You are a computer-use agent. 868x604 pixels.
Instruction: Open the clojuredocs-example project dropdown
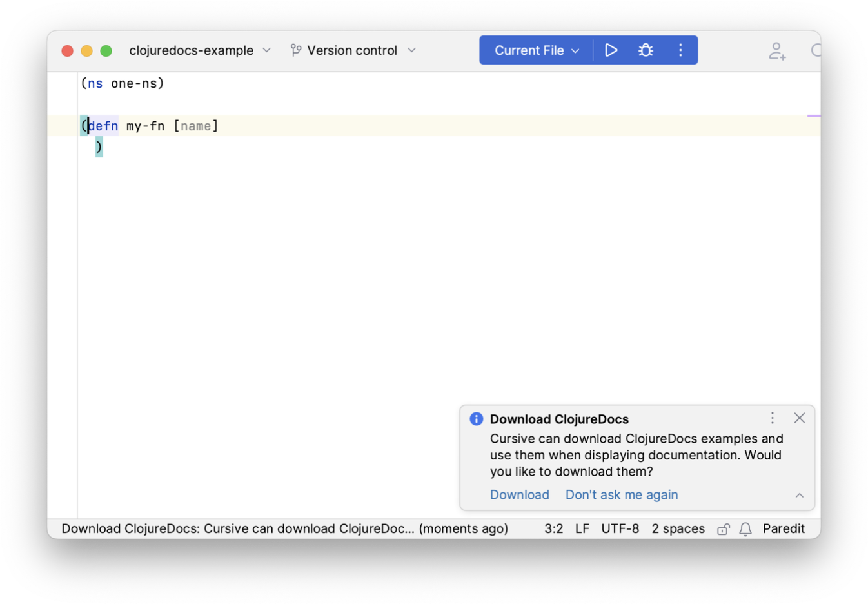(x=200, y=50)
